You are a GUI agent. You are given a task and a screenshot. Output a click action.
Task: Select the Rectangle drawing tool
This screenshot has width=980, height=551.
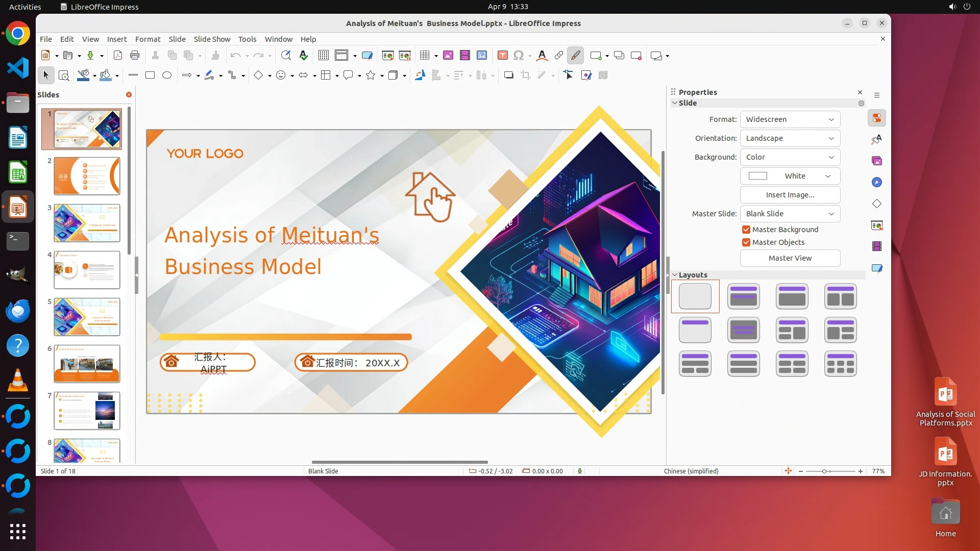150,76
